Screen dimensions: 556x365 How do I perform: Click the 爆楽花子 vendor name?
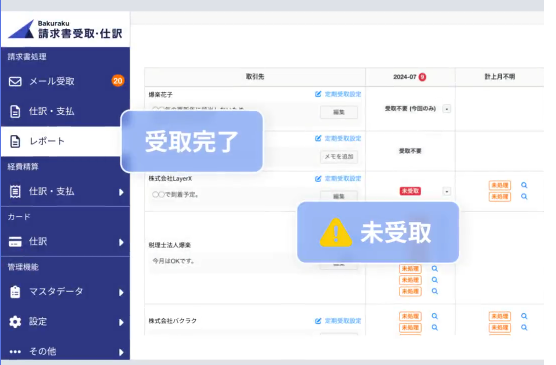161,95
